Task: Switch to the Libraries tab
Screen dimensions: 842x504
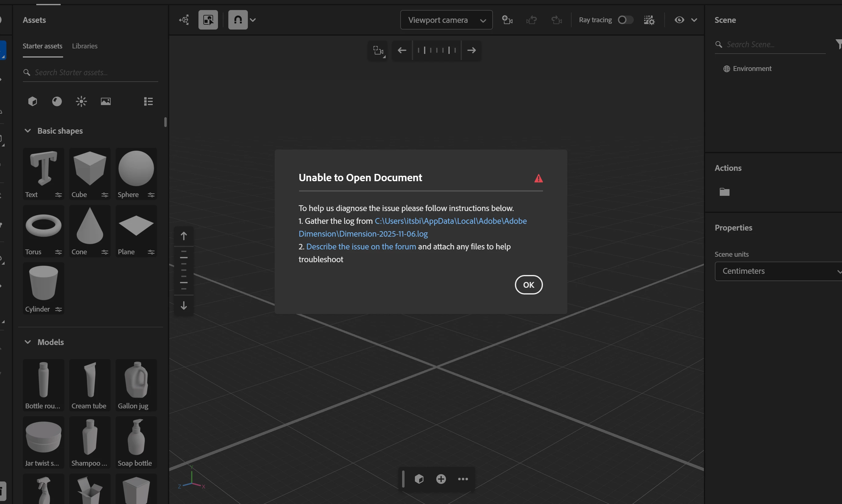Action: [85, 46]
